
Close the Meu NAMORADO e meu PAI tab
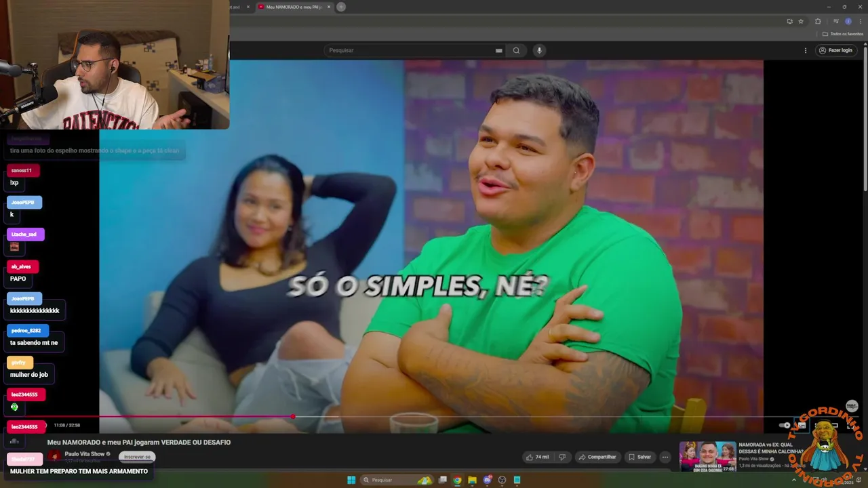[329, 7]
